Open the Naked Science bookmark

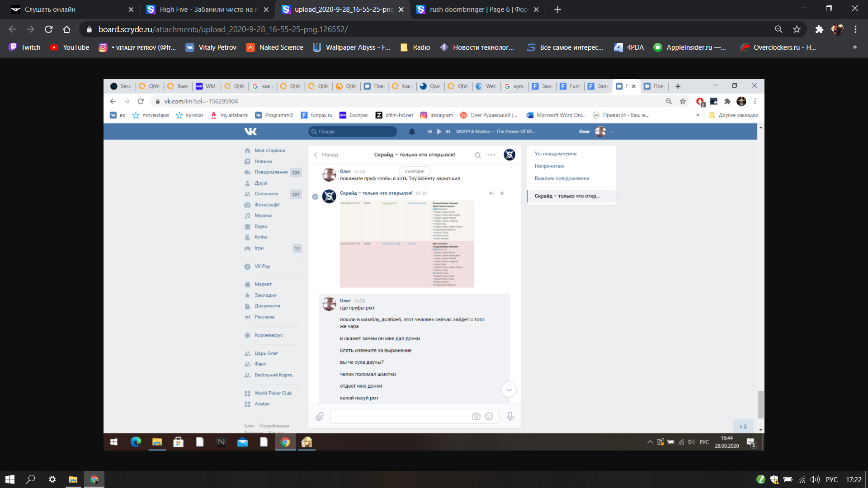274,47
